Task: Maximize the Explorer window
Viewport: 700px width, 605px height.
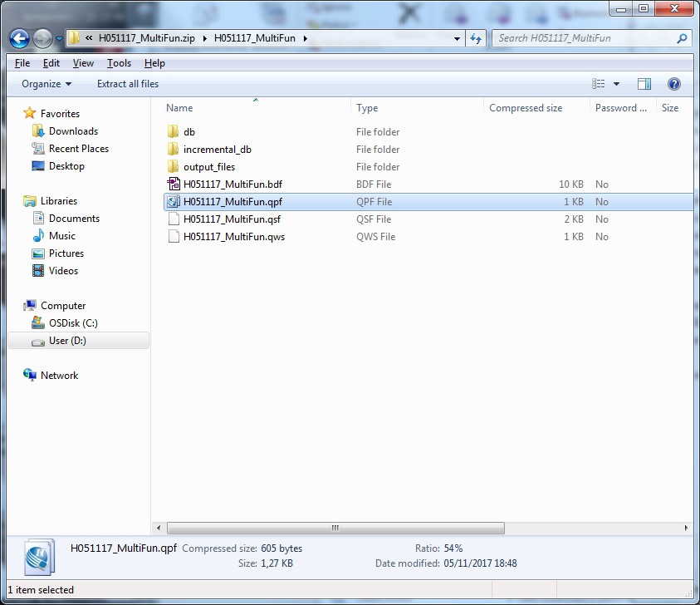Action: (x=644, y=8)
